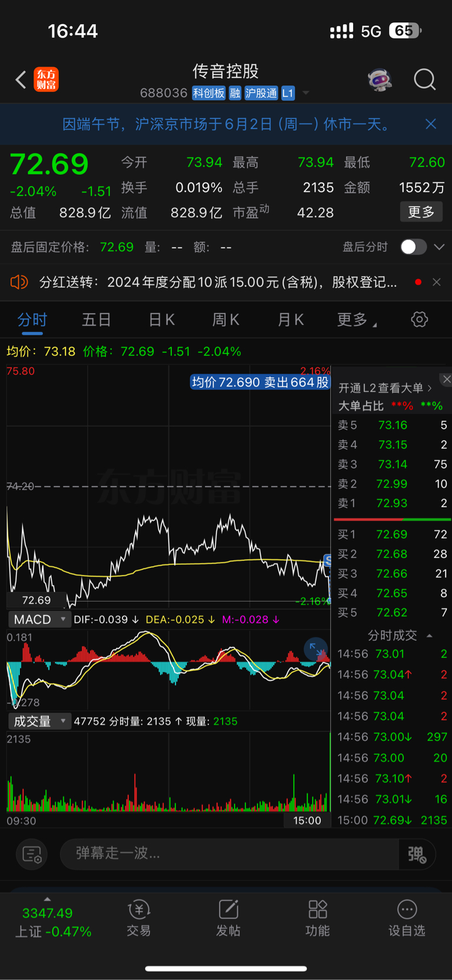Switch to the 日K tab

[x=161, y=320]
